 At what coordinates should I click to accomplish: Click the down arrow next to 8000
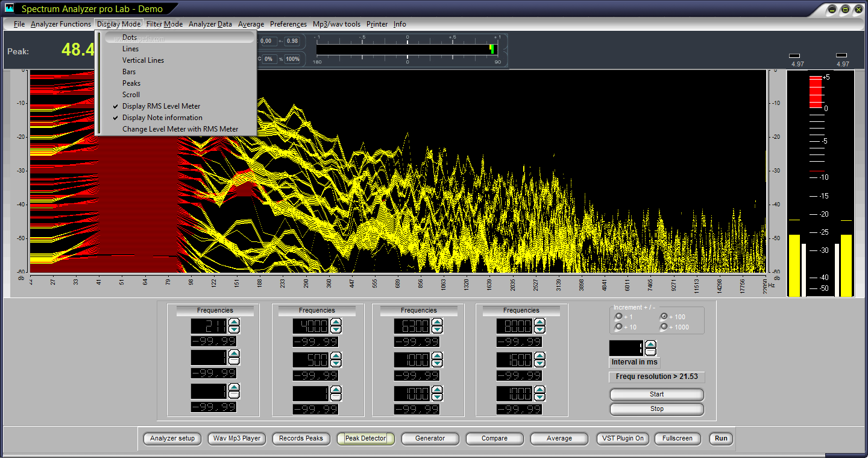(x=539, y=330)
